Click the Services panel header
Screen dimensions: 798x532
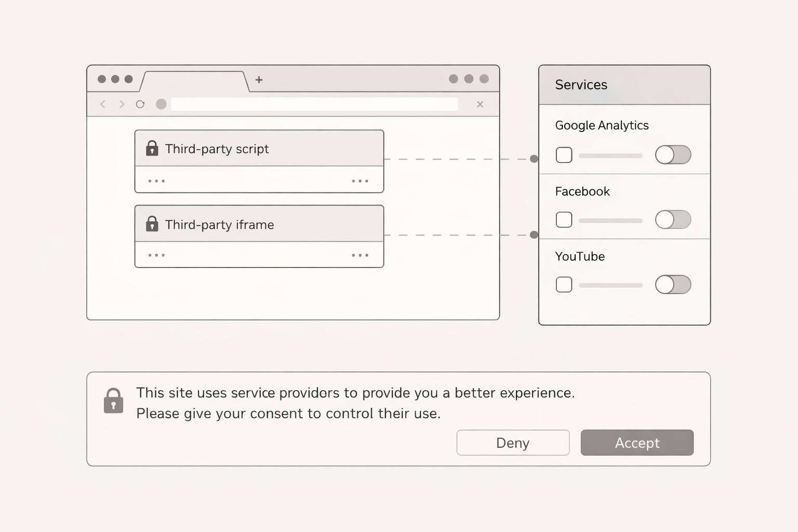pyautogui.click(x=624, y=85)
